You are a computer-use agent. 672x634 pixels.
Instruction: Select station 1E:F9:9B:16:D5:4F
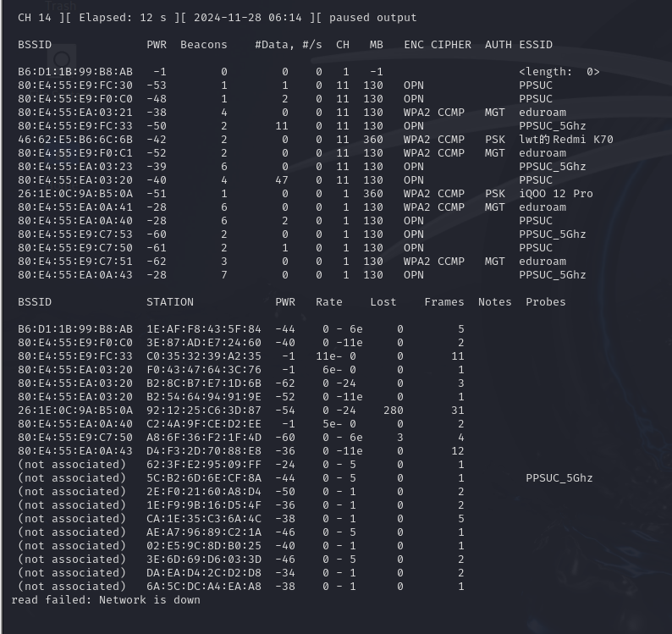[x=204, y=505]
